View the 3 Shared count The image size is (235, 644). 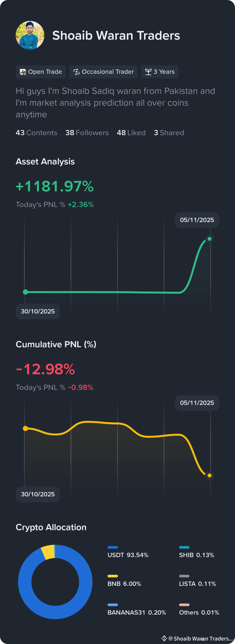(x=169, y=133)
